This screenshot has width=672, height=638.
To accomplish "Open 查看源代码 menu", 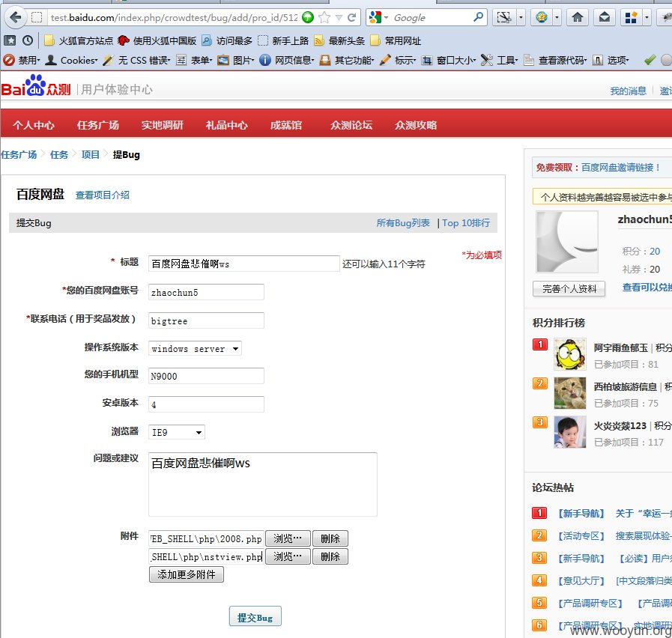I will (x=555, y=60).
